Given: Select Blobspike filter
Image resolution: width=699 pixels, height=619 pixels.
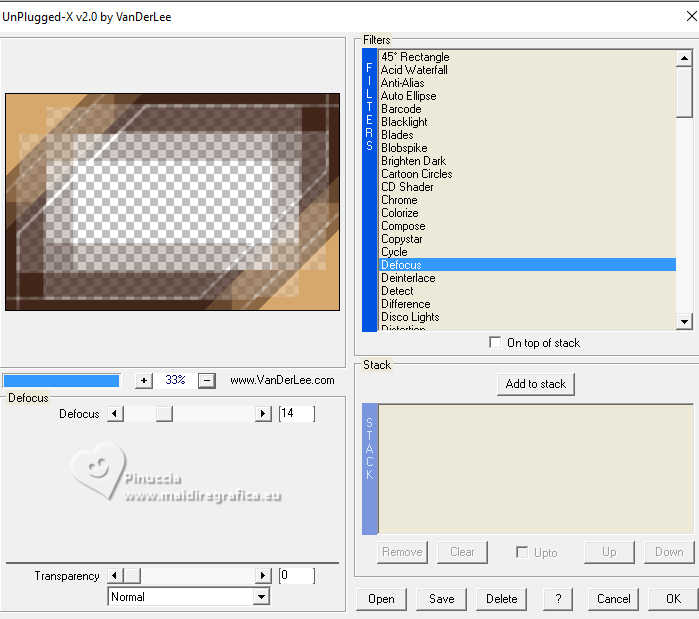Looking at the screenshot, I should coord(527,148).
